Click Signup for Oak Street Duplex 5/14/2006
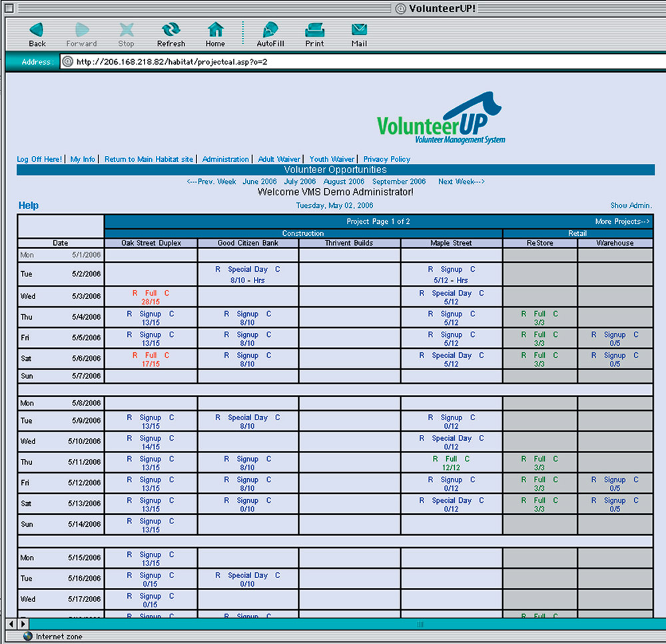Viewport: 666px width, 644px height. click(x=151, y=521)
